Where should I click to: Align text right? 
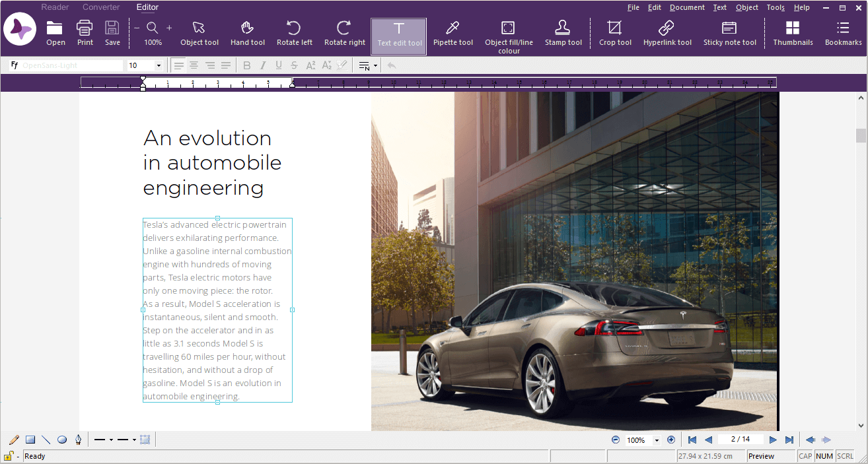210,65
